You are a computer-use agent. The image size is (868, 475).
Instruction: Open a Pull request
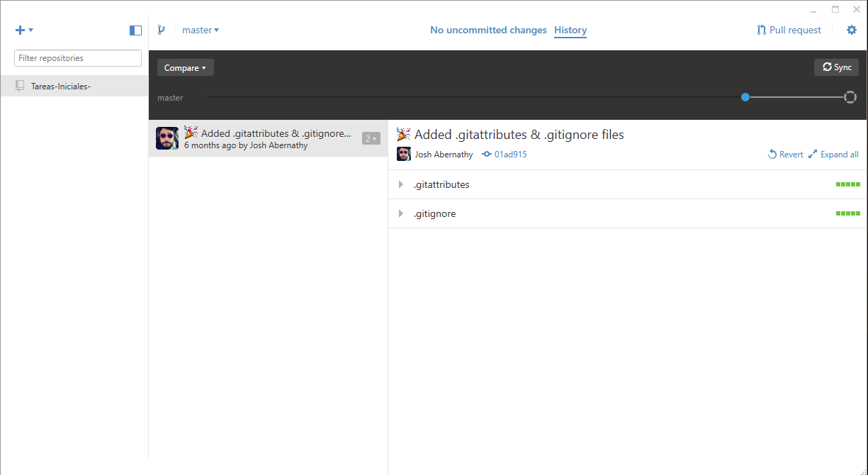(789, 30)
